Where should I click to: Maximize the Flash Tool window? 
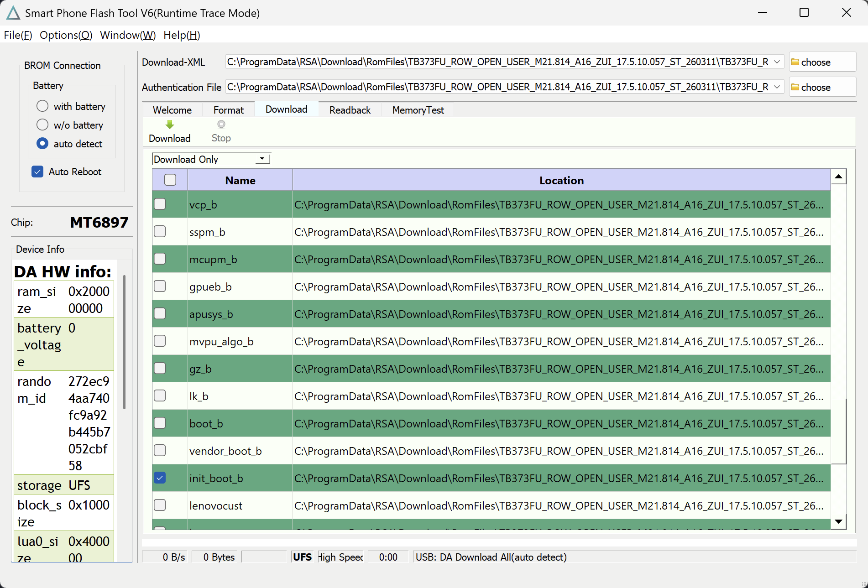point(804,13)
